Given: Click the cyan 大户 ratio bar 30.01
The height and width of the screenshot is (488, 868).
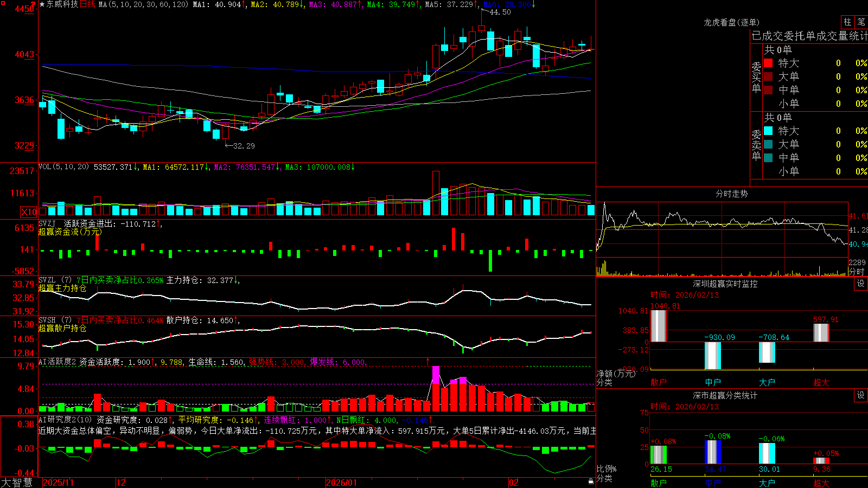Looking at the screenshot, I should (767, 454).
